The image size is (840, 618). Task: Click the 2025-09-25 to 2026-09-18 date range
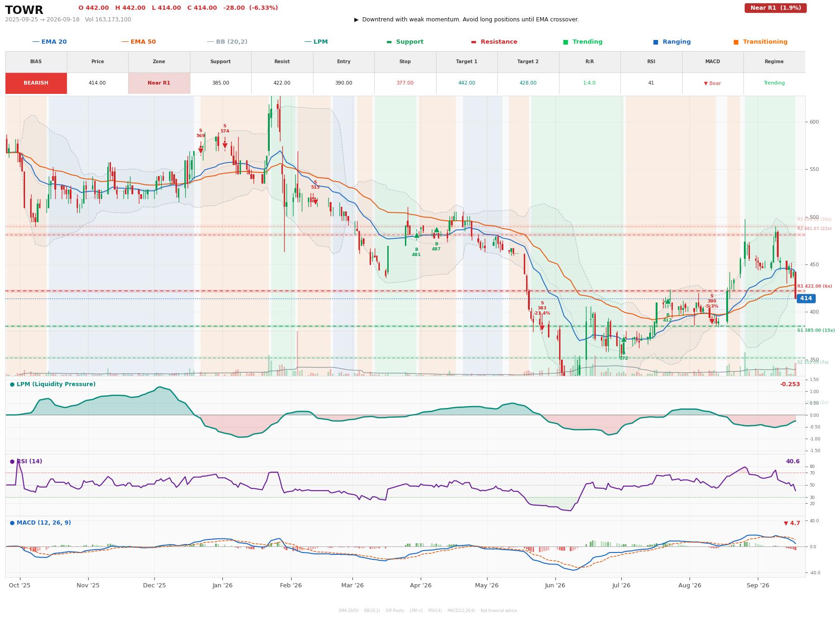click(42, 20)
